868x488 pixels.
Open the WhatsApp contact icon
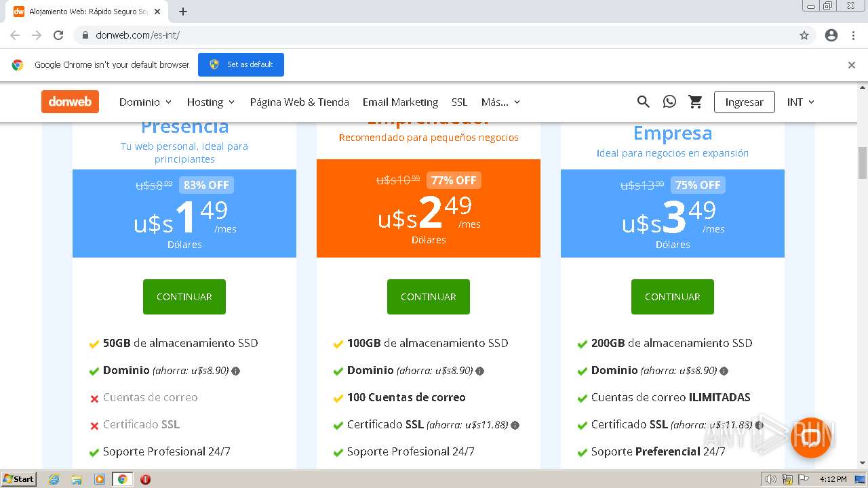pyautogui.click(x=669, y=102)
